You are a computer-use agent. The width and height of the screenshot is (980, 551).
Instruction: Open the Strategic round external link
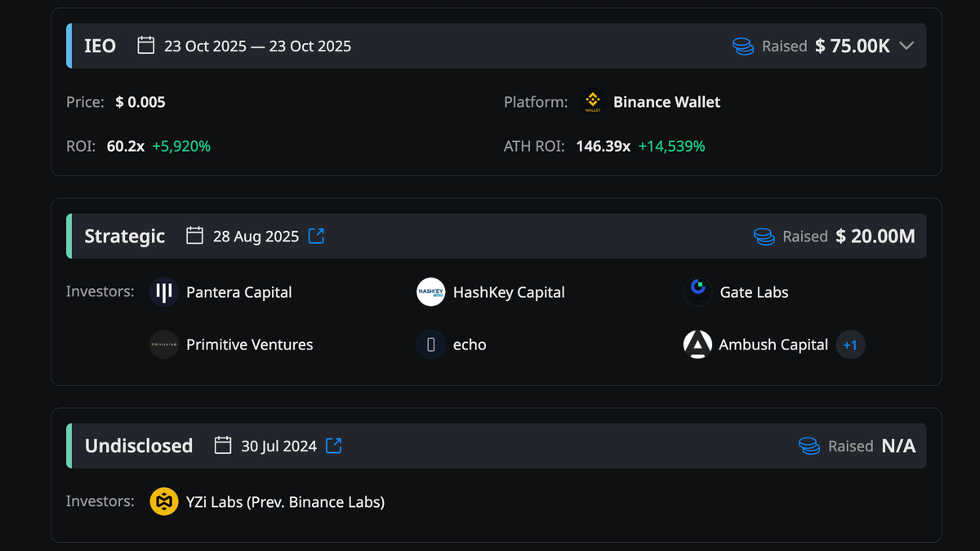point(316,235)
